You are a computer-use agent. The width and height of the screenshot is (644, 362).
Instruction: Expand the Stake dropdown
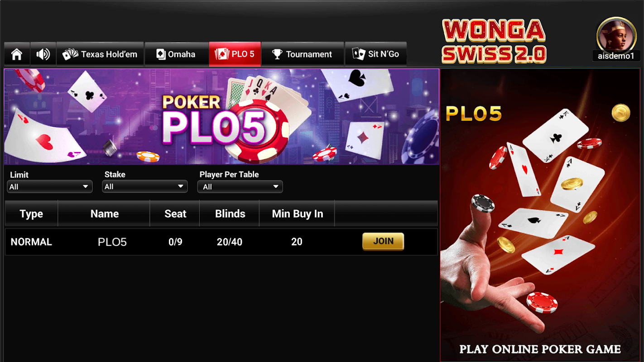click(x=145, y=186)
